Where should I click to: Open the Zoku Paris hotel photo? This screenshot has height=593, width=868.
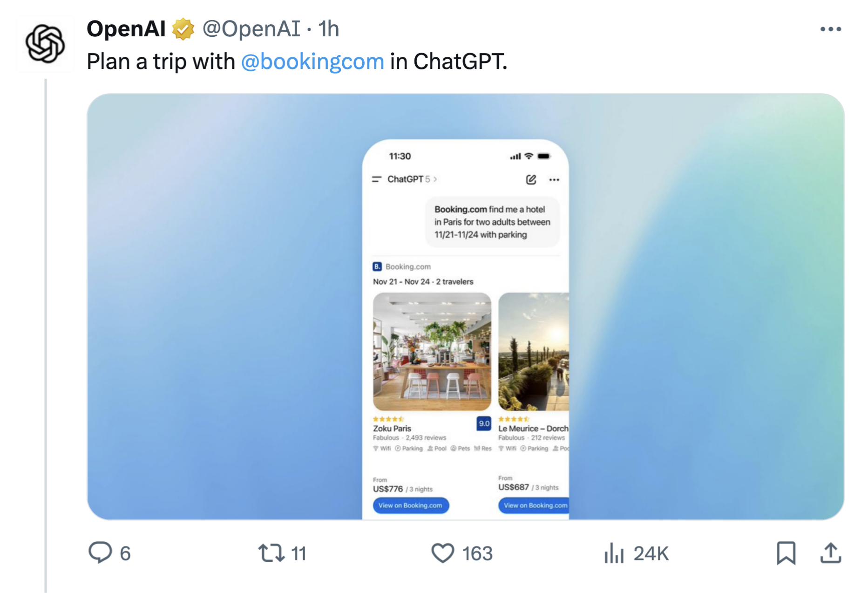click(x=432, y=352)
